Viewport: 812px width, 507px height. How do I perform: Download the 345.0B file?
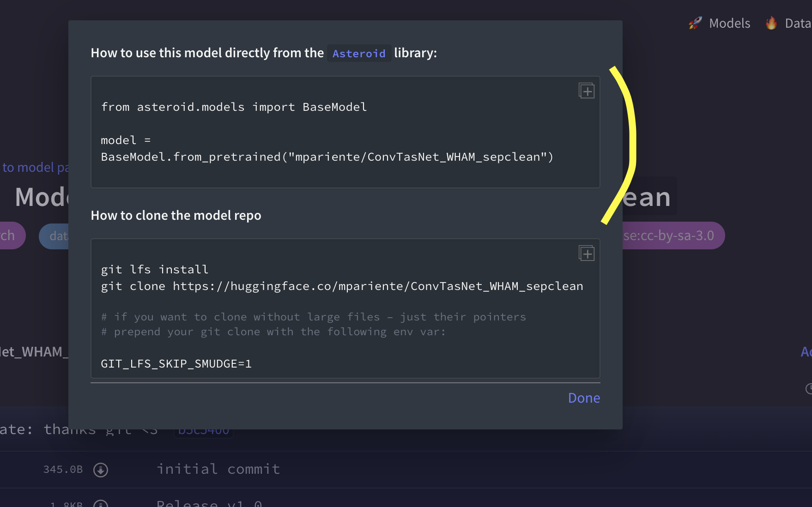pos(101,470)
